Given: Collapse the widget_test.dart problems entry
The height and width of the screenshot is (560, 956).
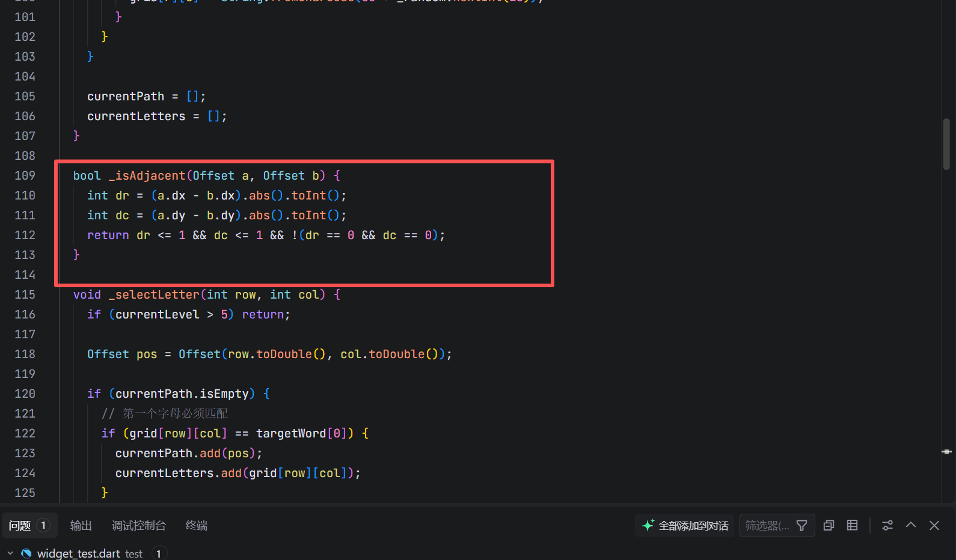Looking at the screenshot, I should [10, 553].
